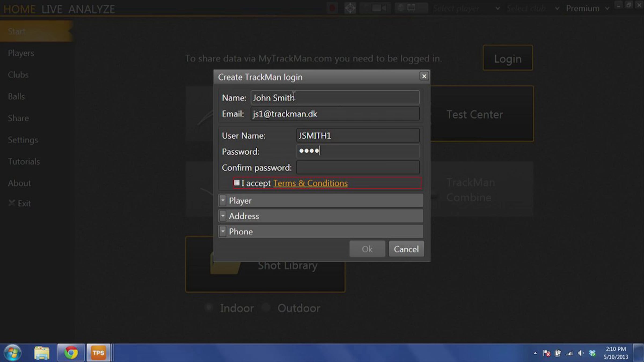Click the Cancel button
The width and height of the screenshot is (644, 362).
(x=406, y=249)
